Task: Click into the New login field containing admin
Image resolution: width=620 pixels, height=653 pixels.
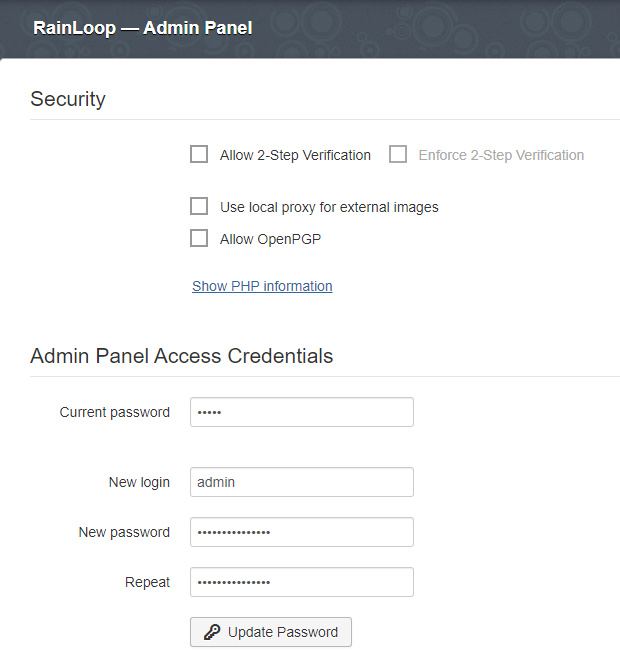Action: coord(301,482)
